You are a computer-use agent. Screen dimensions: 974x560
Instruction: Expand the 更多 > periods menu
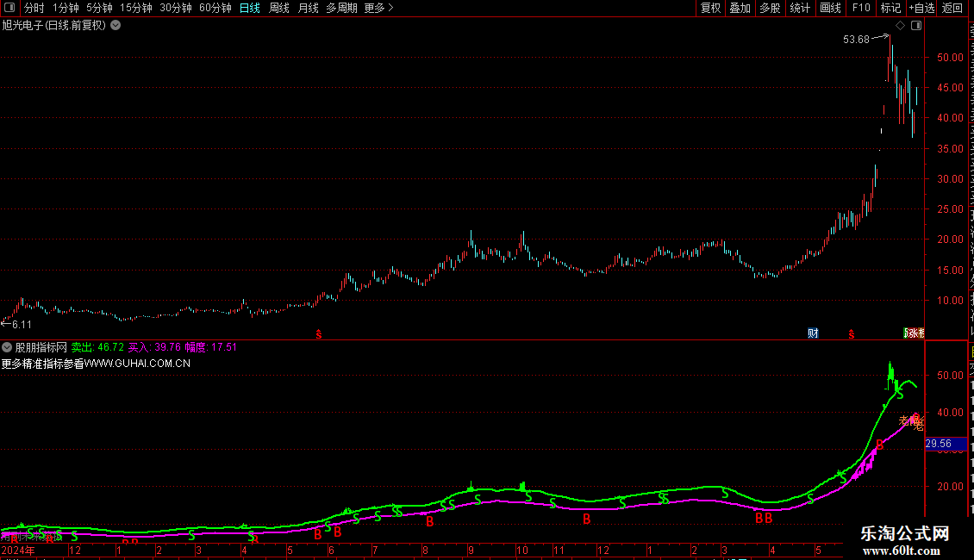click(x=378, y=8)
